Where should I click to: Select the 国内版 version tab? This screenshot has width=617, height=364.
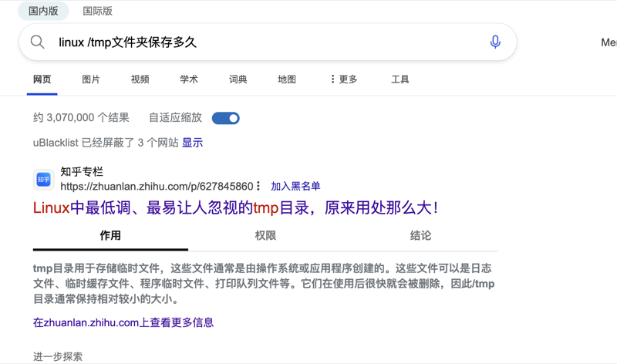[x=43, y=11]
